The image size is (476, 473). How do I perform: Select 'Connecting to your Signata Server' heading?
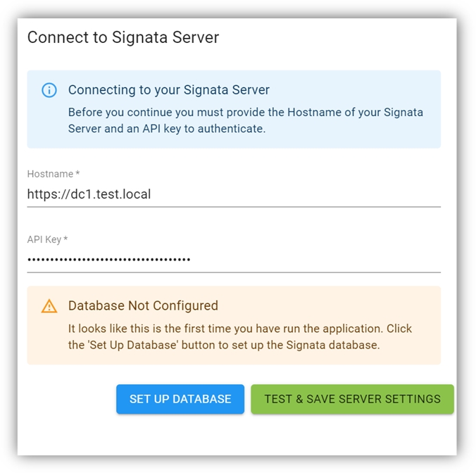[x=169, y=90]
